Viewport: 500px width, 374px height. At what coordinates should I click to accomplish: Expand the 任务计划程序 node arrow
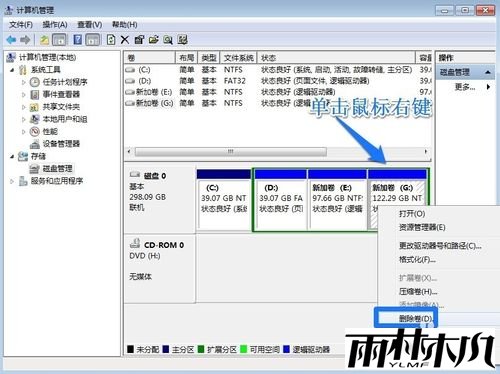click(24, 82)
